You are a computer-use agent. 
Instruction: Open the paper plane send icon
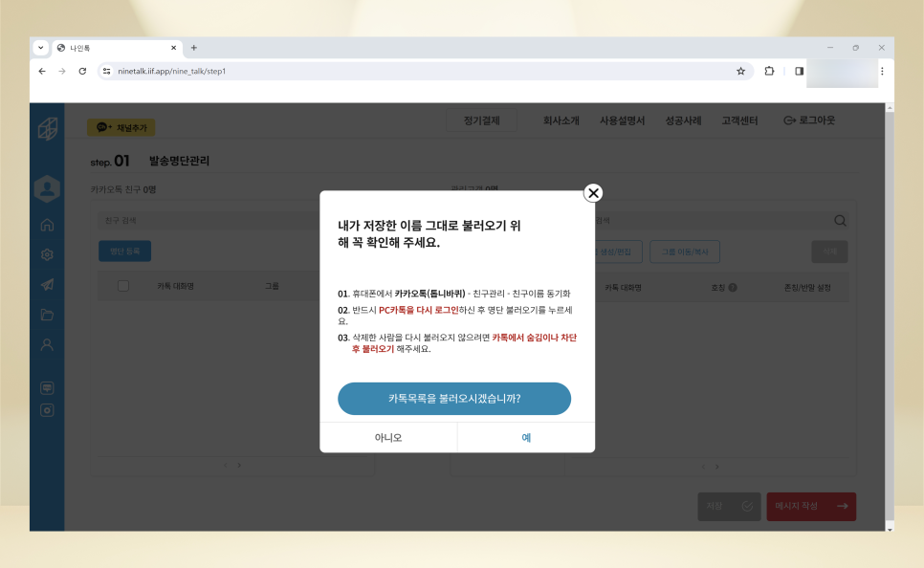point(47,285)
